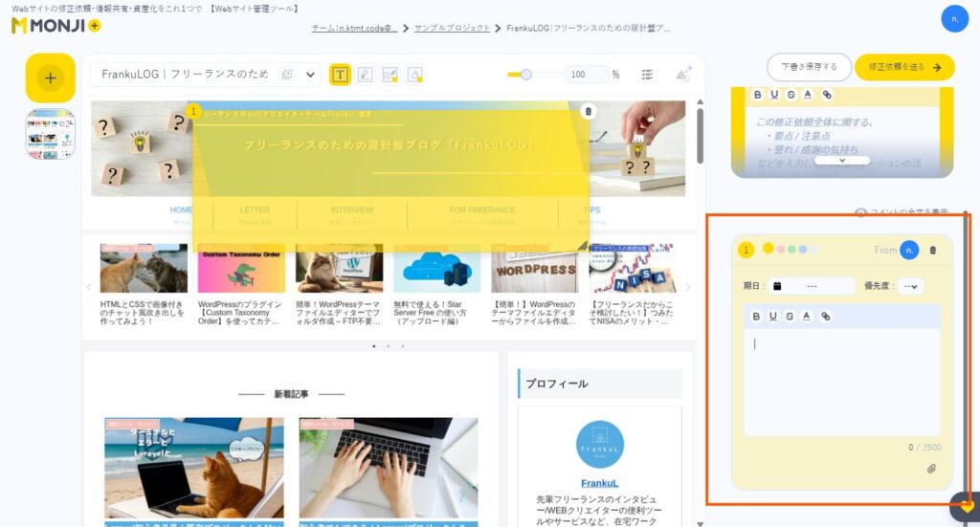
Task: Open the FrankuLOG page selector dropdown
Action: pyautogui.click(x=310, y=75)
